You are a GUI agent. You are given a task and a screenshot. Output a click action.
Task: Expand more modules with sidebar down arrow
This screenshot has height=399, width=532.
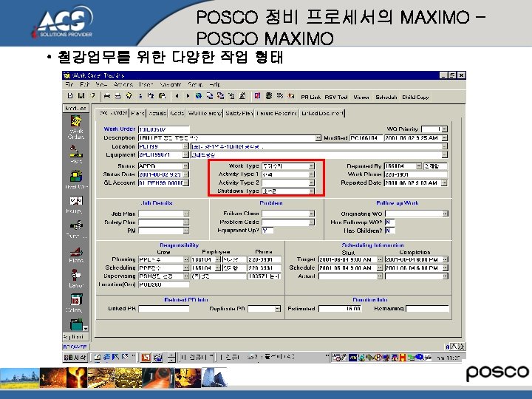(x=86, y=328)
